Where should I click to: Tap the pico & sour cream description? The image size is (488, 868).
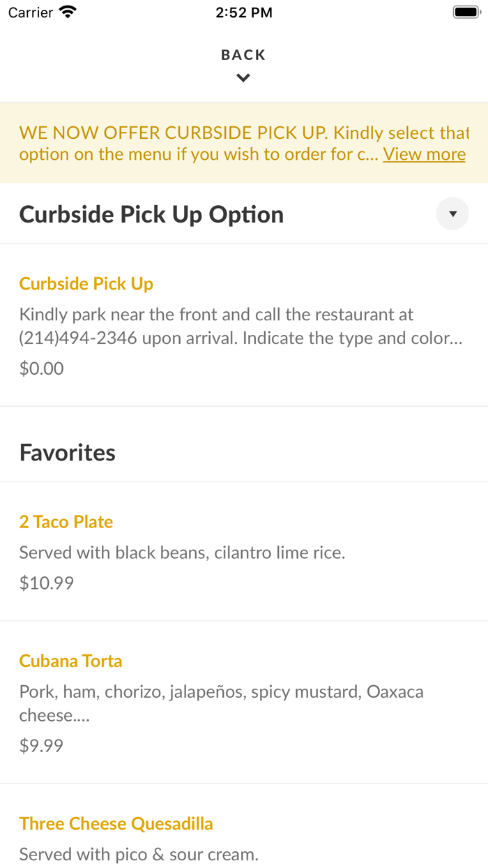click(138, 854)
